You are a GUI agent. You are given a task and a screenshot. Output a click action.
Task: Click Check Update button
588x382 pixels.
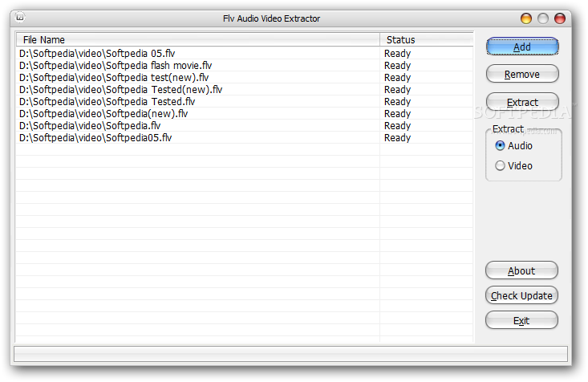point(521,295)
